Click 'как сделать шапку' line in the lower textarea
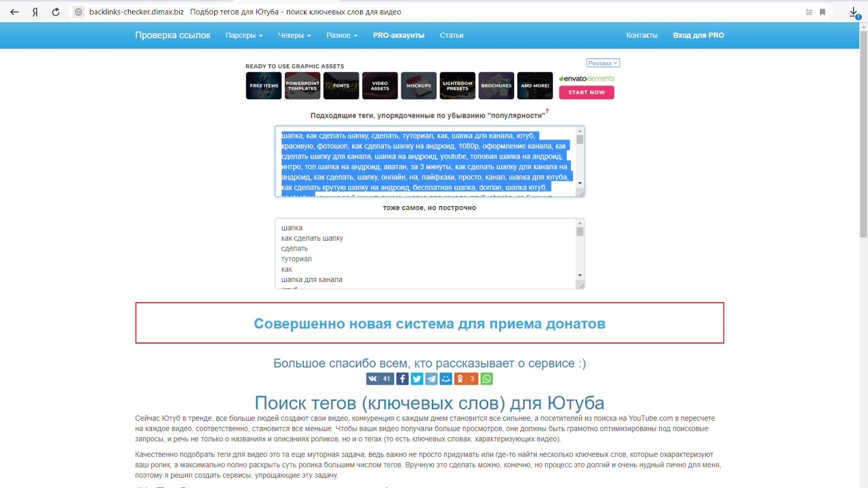Image resolution: width=868 pixels, height=488 pixels. (312, 239)
